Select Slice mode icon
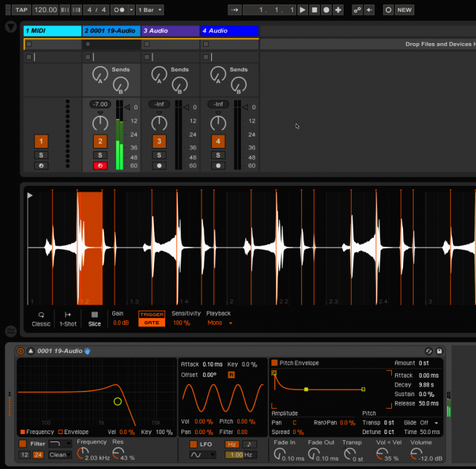 pyautogui.click(x=94, y=314)
